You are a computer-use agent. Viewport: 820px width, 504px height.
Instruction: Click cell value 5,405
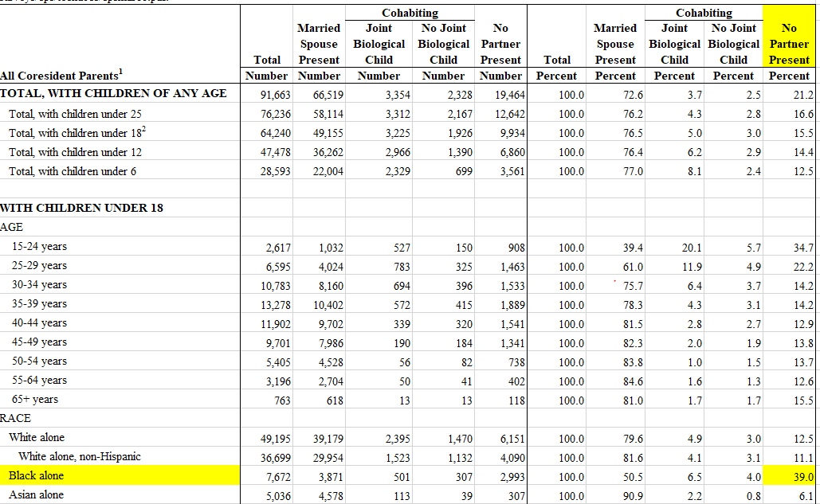pos(277,362)
